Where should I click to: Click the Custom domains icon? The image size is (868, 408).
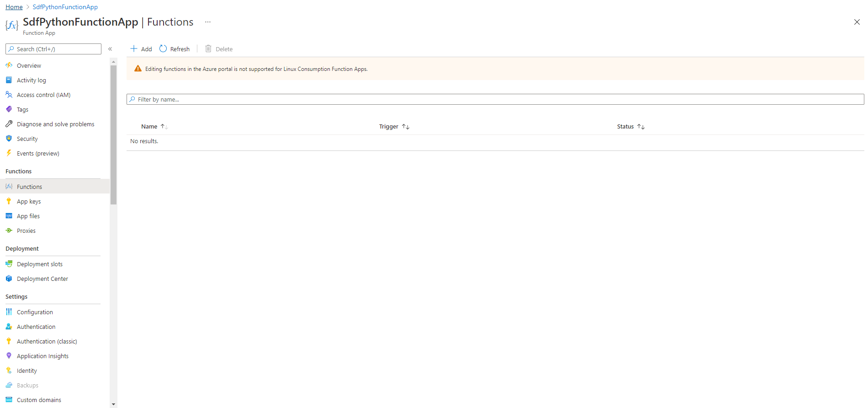(x=9, y=400)
